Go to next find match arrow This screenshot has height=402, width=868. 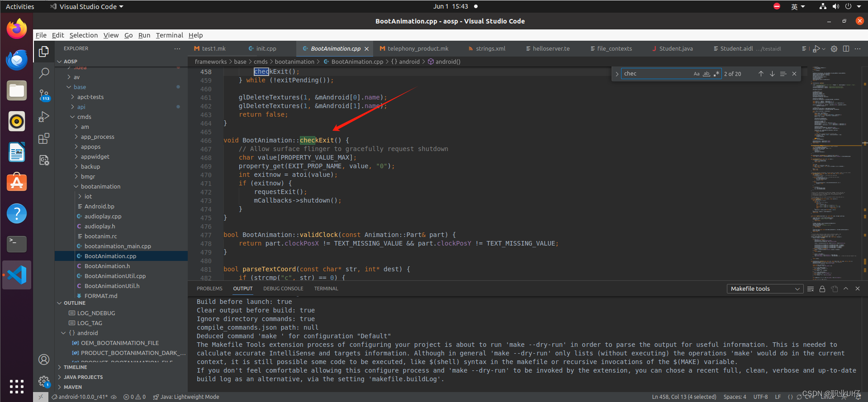(772, 74)
